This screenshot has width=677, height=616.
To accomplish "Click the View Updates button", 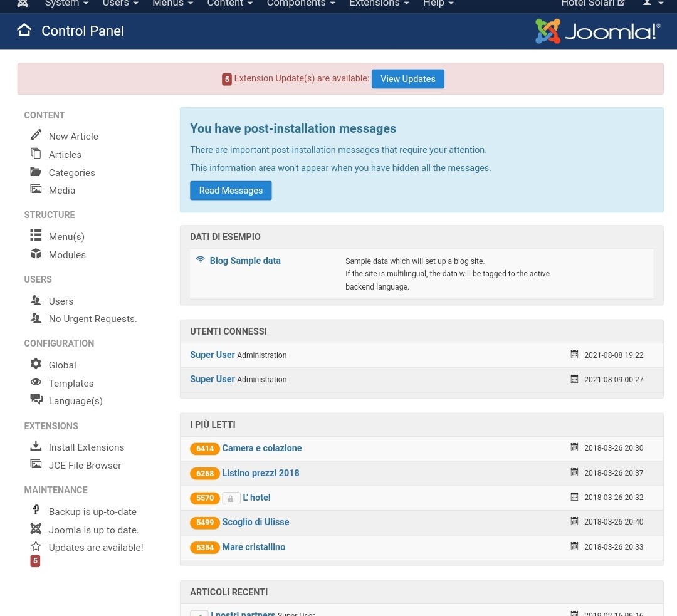I will pos(407,78).
